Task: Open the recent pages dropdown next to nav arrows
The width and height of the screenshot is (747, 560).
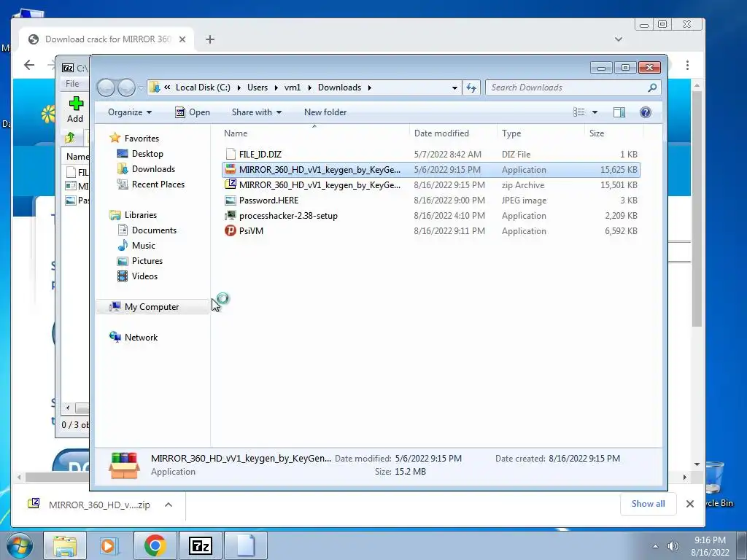Action: (x=141, y=88)
